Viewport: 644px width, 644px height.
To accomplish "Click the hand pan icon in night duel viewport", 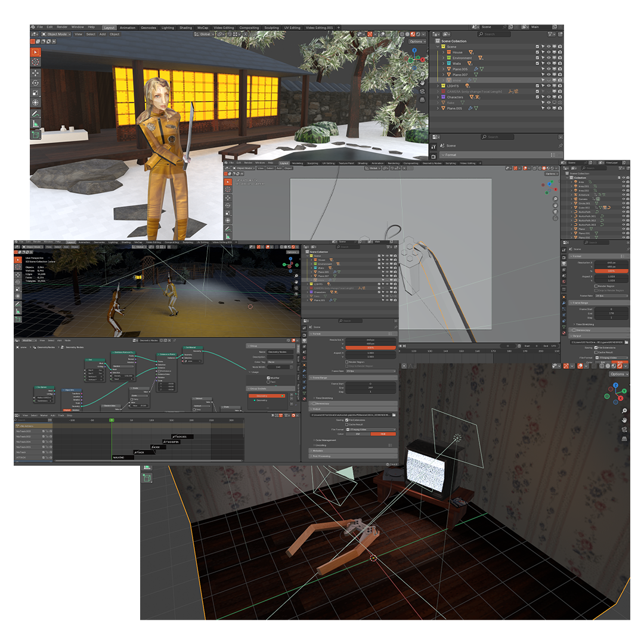I will click(296, 282).
